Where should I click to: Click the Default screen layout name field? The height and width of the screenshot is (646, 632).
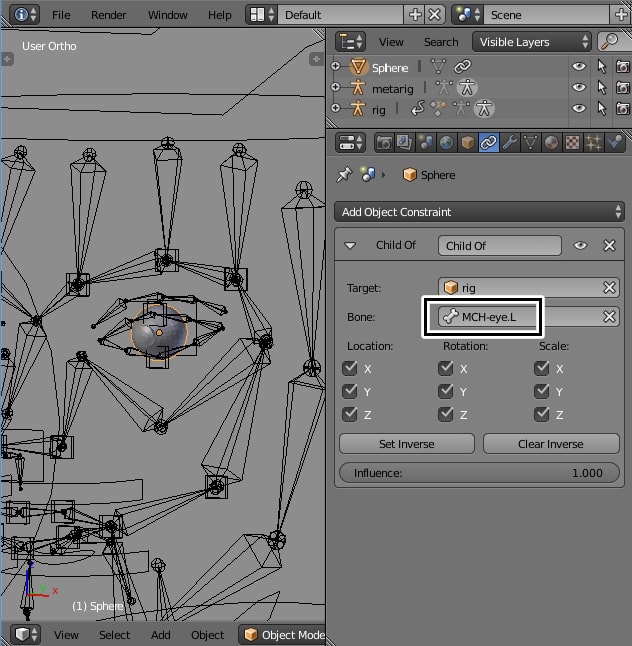point(340,15)
